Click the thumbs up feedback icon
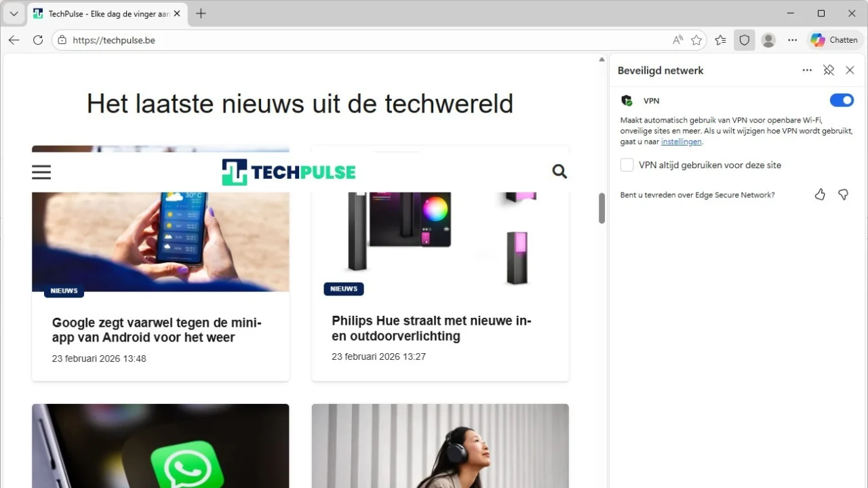 coord(820,195)
